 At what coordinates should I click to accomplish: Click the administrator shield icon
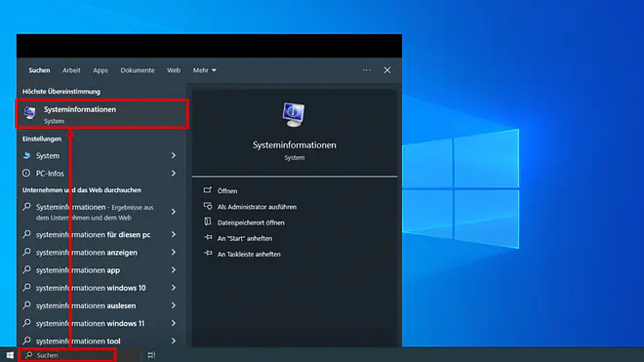click(208, 206)
